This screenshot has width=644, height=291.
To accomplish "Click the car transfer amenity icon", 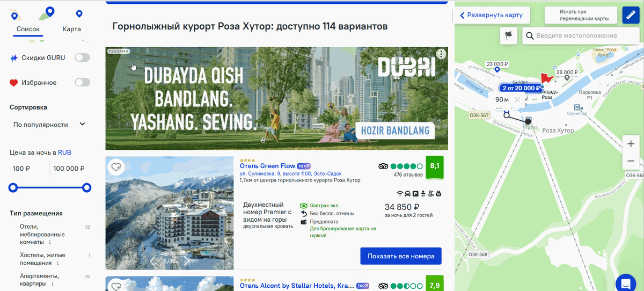I will tap(407, 193).
